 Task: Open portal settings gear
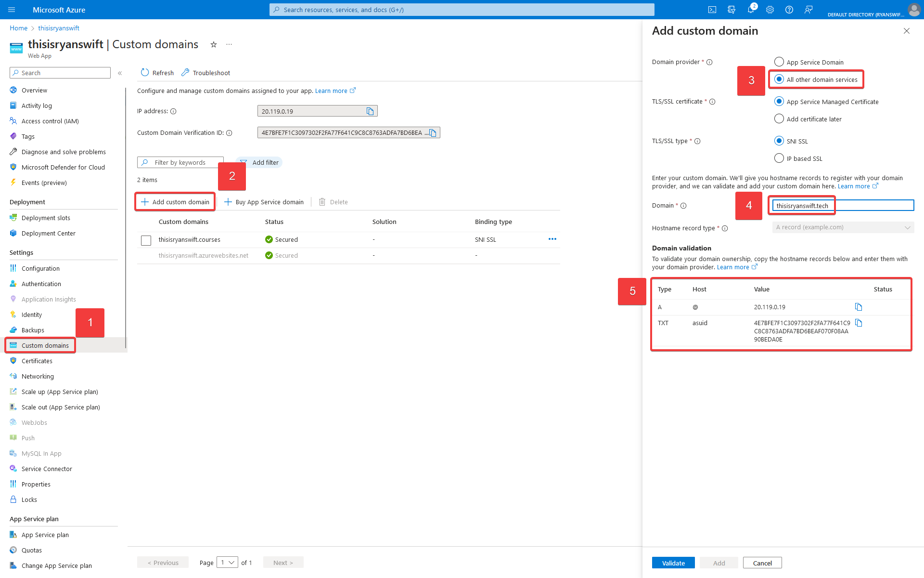coord(770,10)
